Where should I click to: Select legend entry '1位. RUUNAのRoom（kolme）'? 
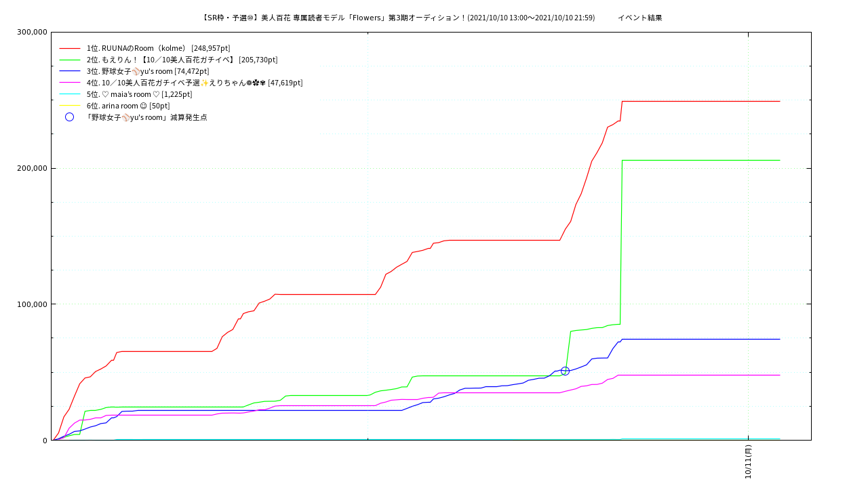pyautogui.click(x=158, y=48)
